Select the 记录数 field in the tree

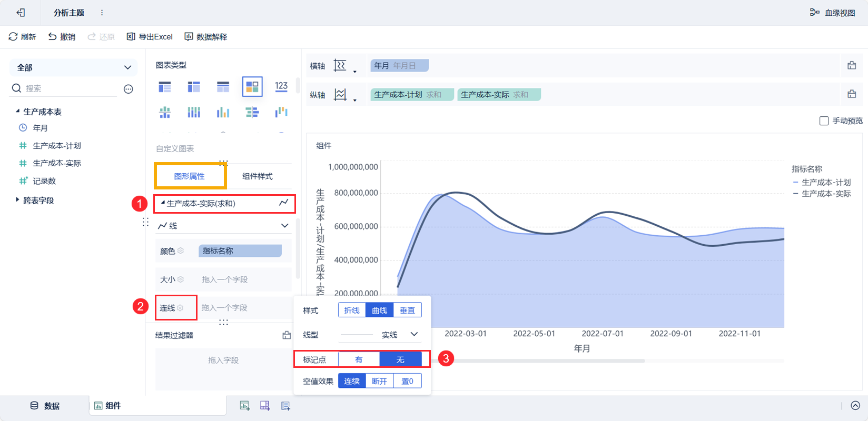pyautogui.click(x=44, y=181)
